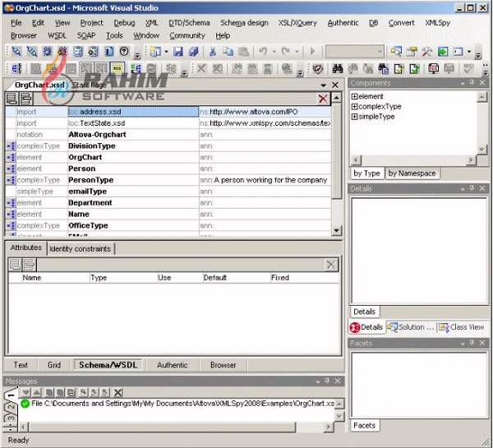
Task: Click the Save icon in the toolbar
Action: [180, 51]
